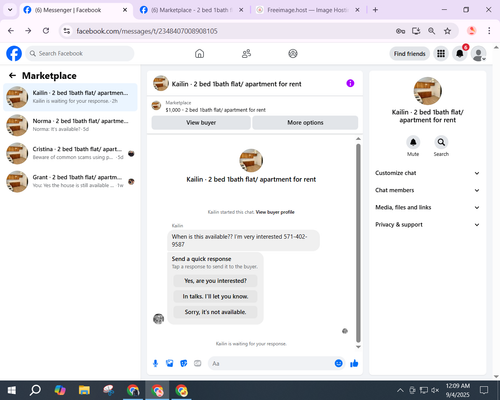Show hidden system tray icons
Viewport: 500px width, 400px height.
[400, 390]
